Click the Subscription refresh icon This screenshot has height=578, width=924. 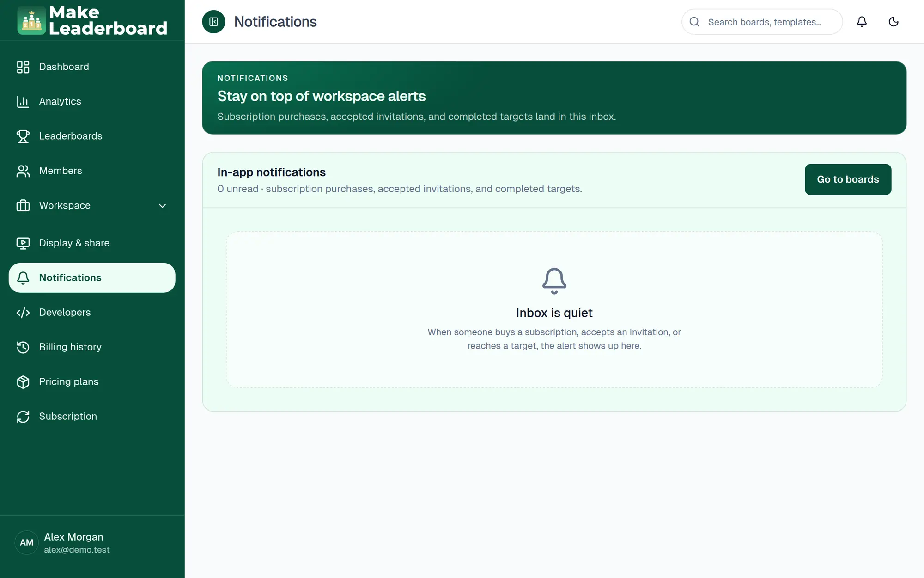[23, 417]
